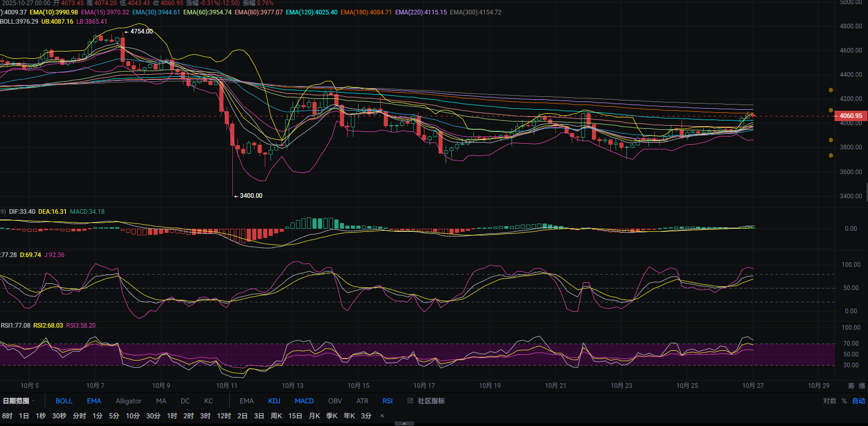Switch to the 周K weekly timeframe
This screenshot has height=426, width=868.
click(276, 416)
